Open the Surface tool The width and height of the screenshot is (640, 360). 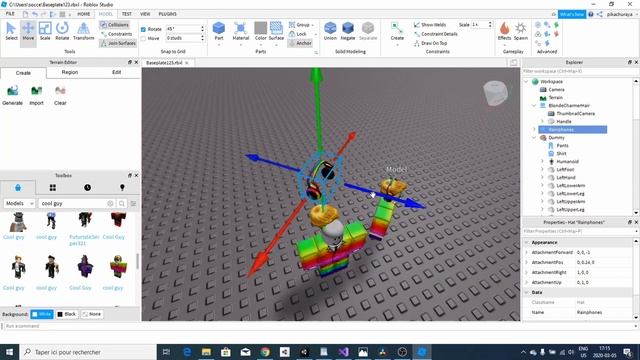point(276,31)
